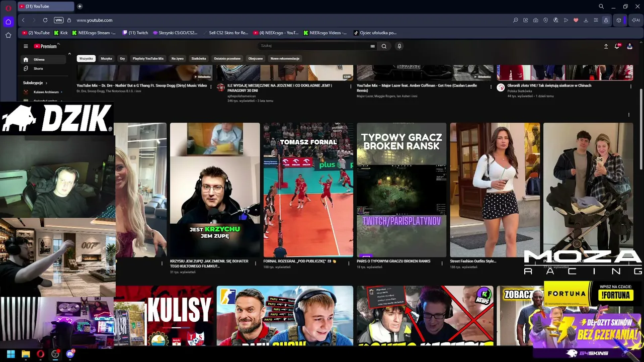Select the Muzyka filter chip
The image size is (644, 362).
pos(107,58)
